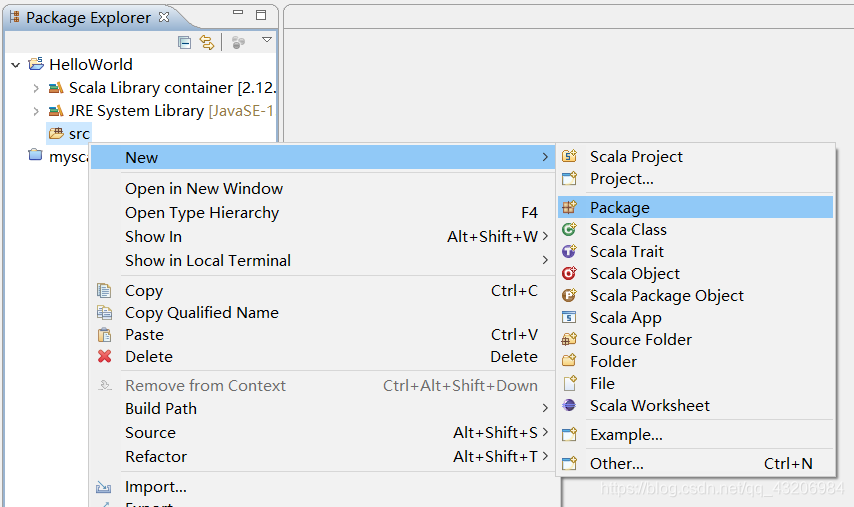Select the mysc project folder icon

tap(35, 155)
